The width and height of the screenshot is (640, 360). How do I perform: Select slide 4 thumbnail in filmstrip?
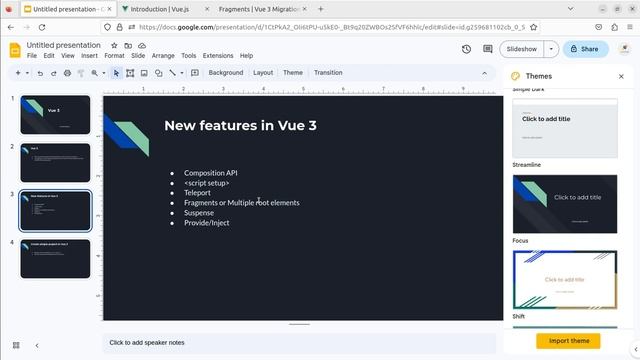[55, 259]
